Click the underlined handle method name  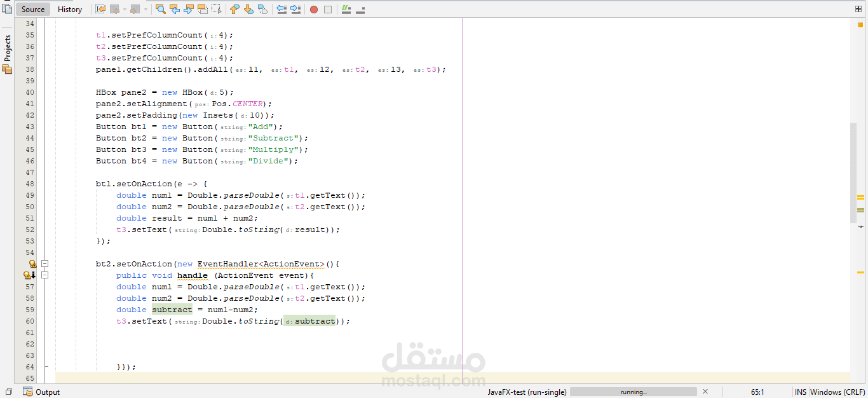point(193,275)
